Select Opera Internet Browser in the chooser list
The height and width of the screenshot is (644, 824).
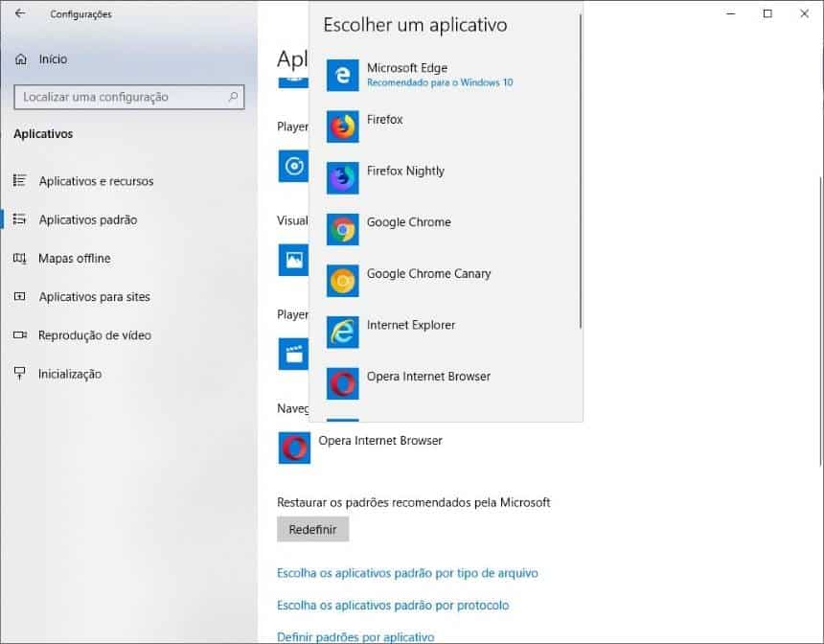(446, 383)
